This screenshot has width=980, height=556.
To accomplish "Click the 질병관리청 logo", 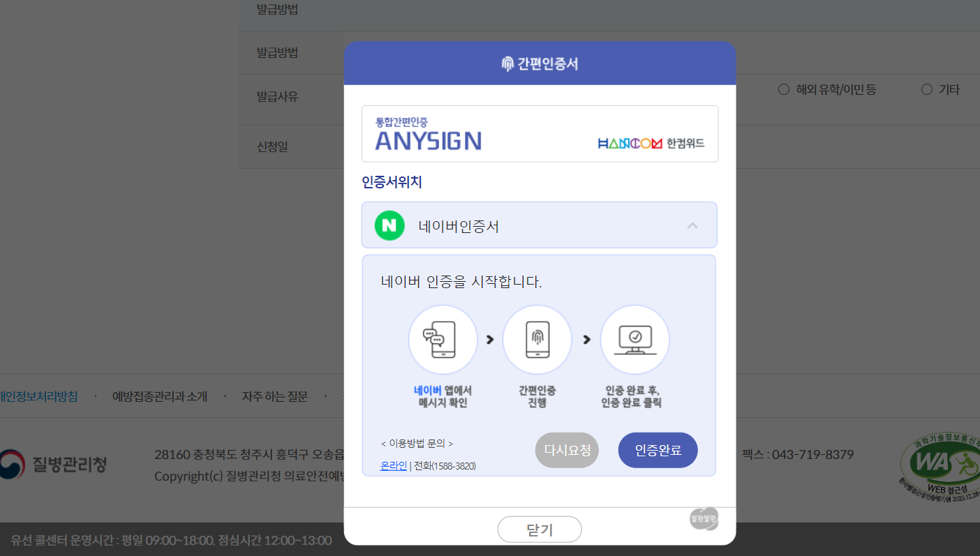I will tap(54, 464).
